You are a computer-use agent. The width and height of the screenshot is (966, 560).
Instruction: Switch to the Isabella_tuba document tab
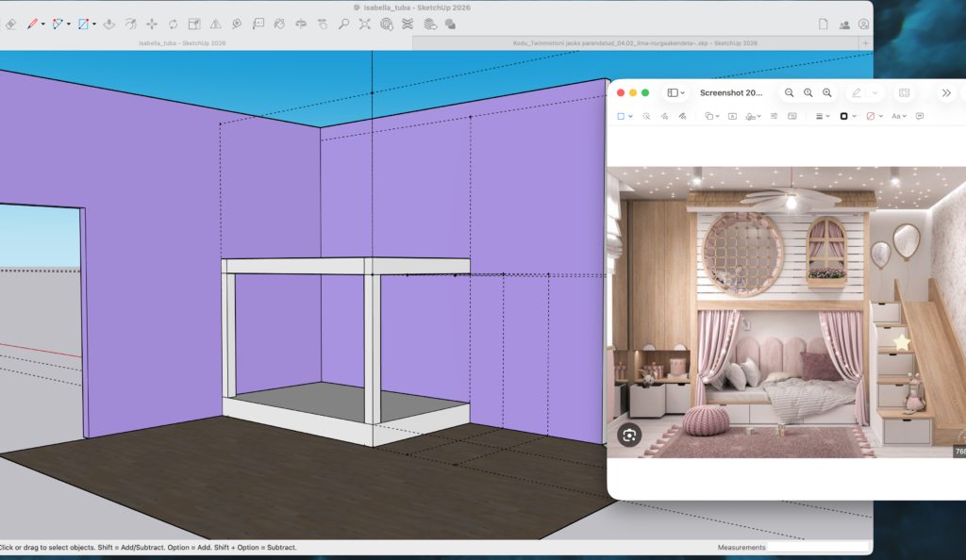point(181,42)
